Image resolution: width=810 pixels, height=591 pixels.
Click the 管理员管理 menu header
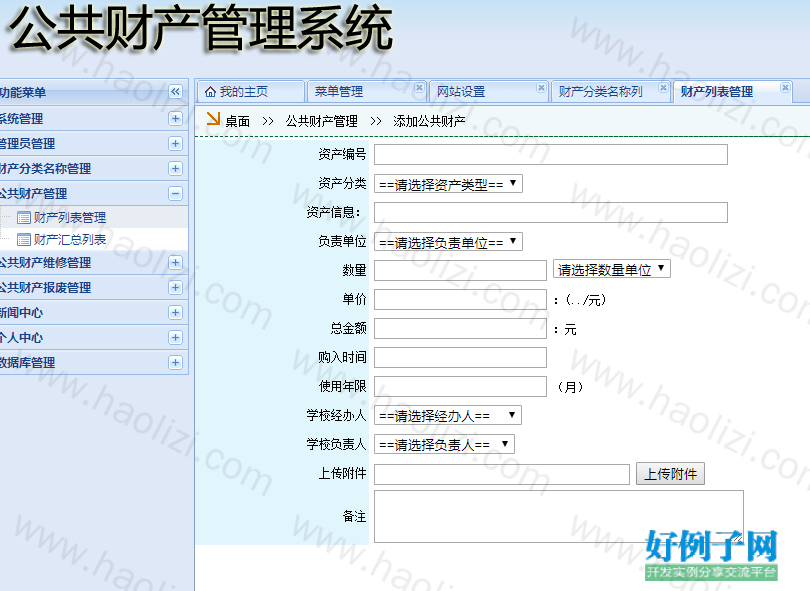93,143
